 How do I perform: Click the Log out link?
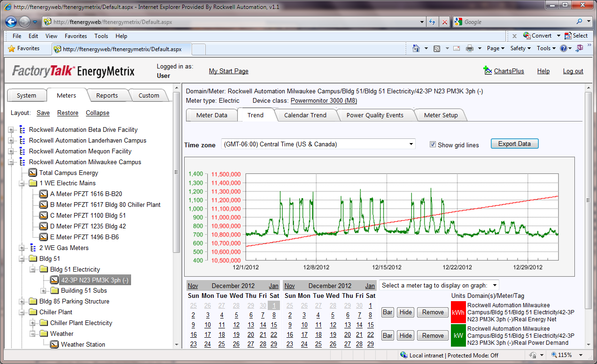573,71
